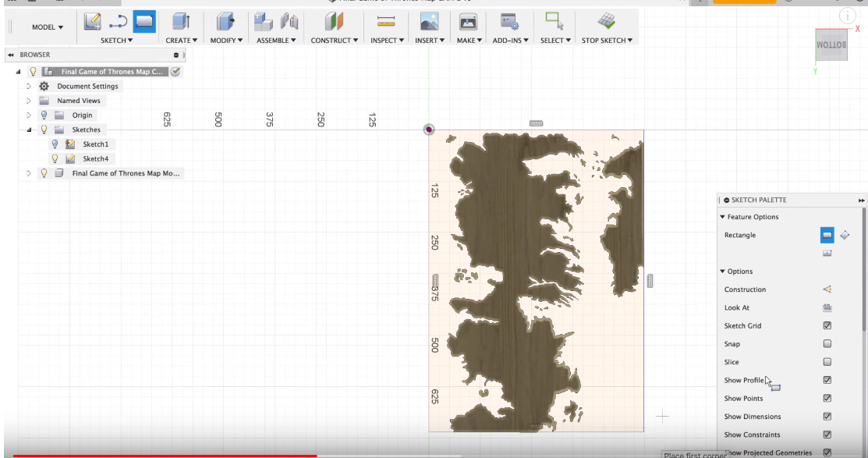
Task: Toggle visibility lightbulb for Origin folder
Action: [44, 115]
